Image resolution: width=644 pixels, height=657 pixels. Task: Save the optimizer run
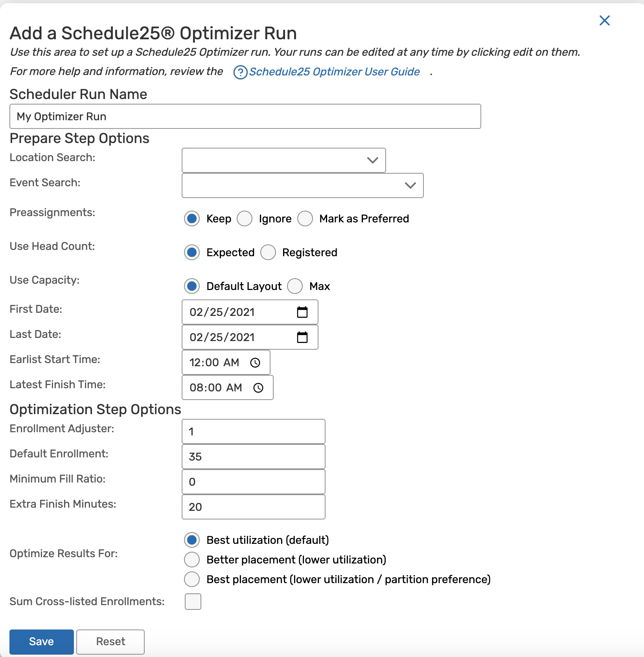(x=41, y=642)
